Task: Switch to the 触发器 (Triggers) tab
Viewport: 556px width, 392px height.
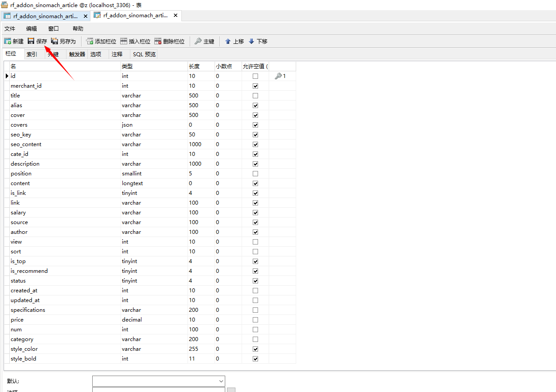Action: pos(77,54)
